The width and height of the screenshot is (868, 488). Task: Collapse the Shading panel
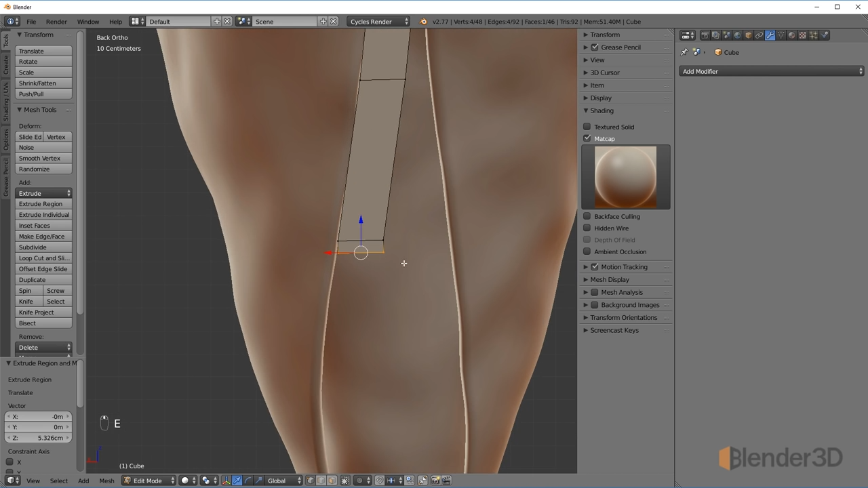click(x=601, y=110)
